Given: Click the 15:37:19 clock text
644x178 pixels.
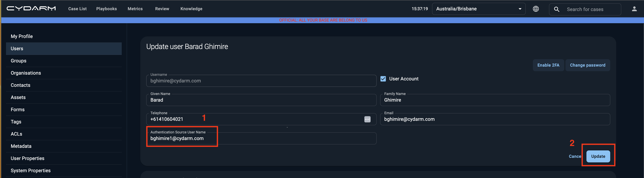Looking at the screenshot, I should click(420, 9).
